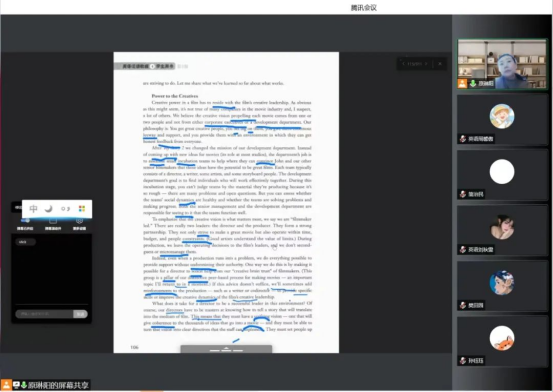
Task: Close the page navigator overlay
Action: click(x=440, y=64)
